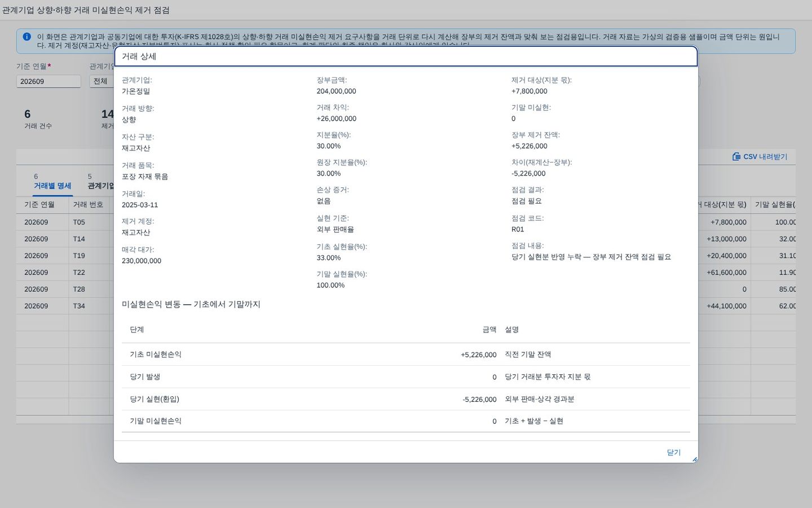Screen dimensions: 812x508
Task: Click the 거래 품목 value 포장 자재 묶음
Action: 145,177
